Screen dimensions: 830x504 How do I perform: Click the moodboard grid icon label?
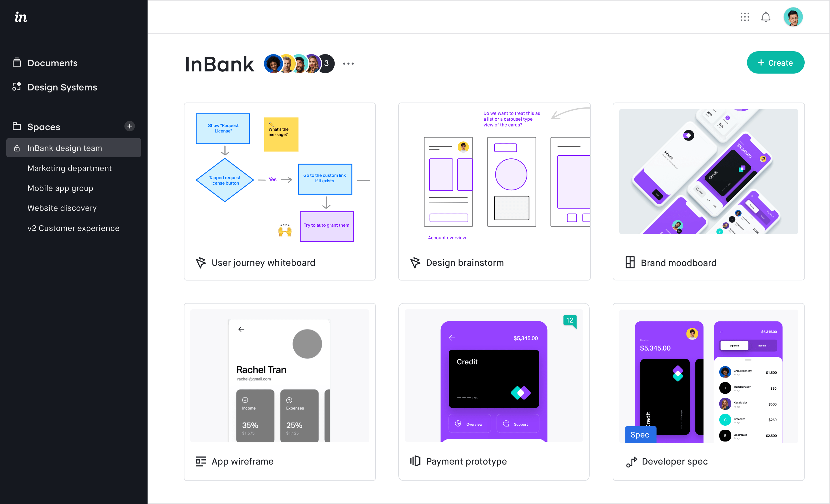point(630,262)
